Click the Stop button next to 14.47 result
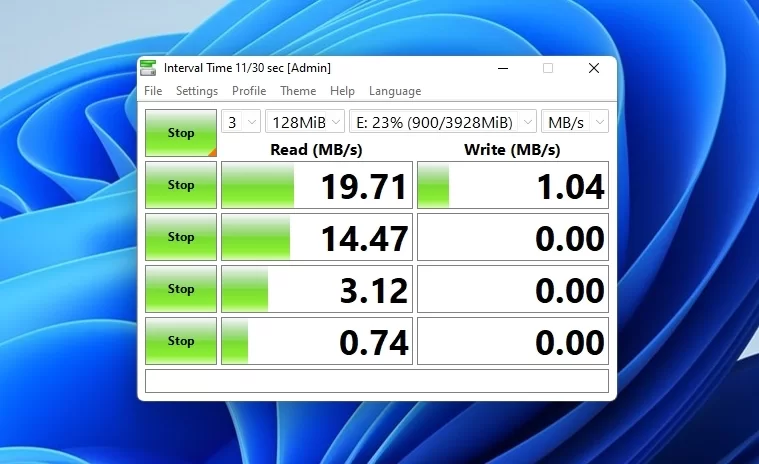The image size is (759, 464). (x=181, y=237)
